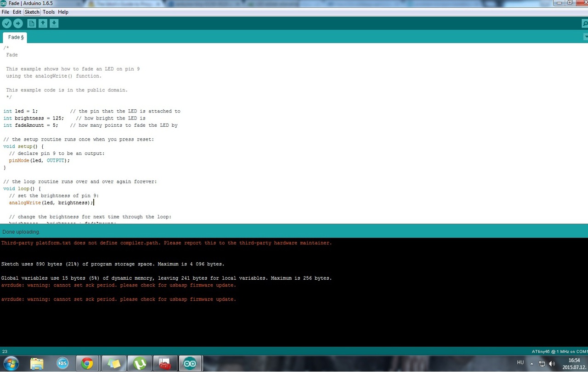This screenshot has height=372, width=588.
Task: Place cursor in "int led = 1;"
Action: [21, 111]
